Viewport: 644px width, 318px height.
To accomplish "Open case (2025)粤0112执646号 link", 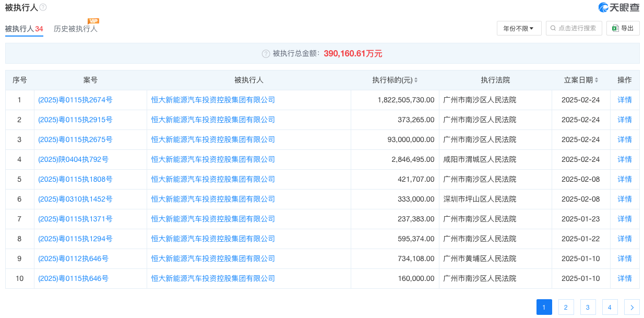I will point(73,258).
